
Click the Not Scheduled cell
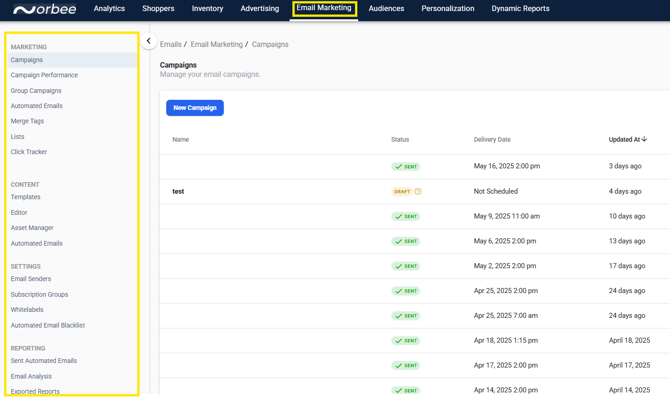(496, 191)
